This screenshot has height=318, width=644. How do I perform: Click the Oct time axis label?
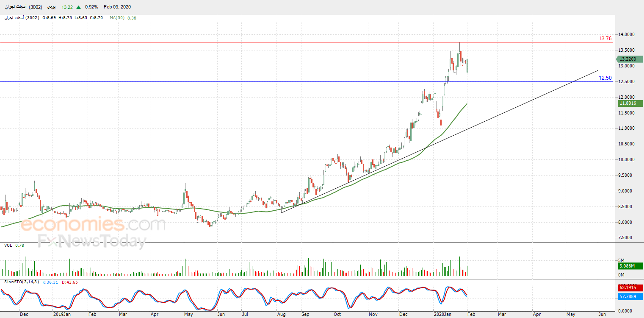337,315
